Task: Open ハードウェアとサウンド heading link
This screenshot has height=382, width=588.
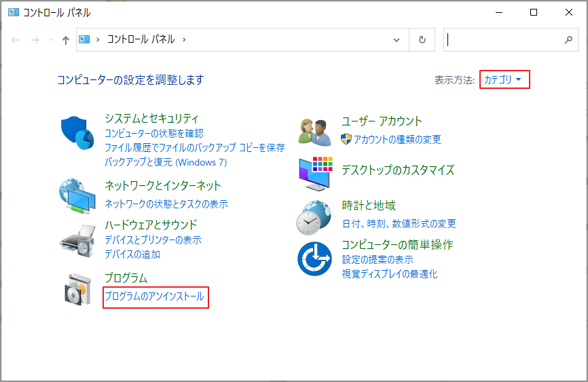Action: click(x=151, y=225)
